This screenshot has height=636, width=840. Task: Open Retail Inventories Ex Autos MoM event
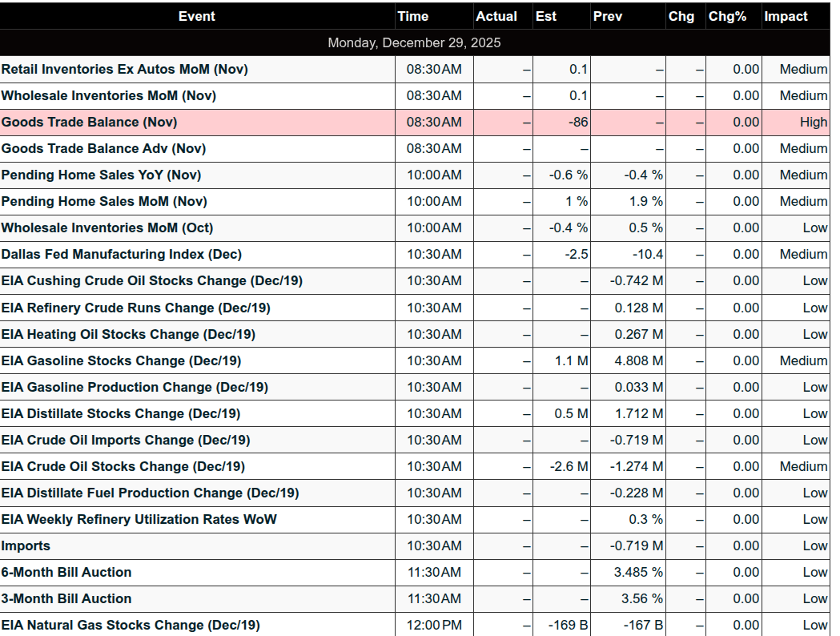[x=125, y=70]
